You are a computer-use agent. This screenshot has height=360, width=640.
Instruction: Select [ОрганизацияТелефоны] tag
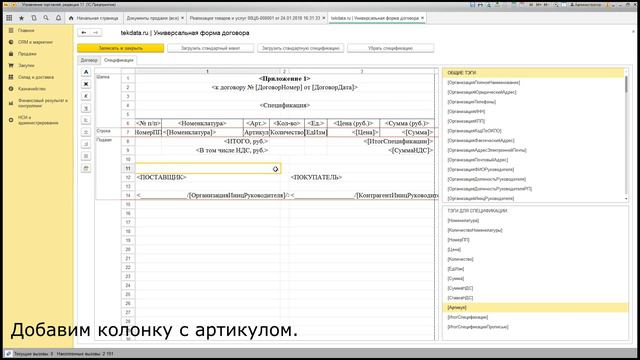coord(471,102)
